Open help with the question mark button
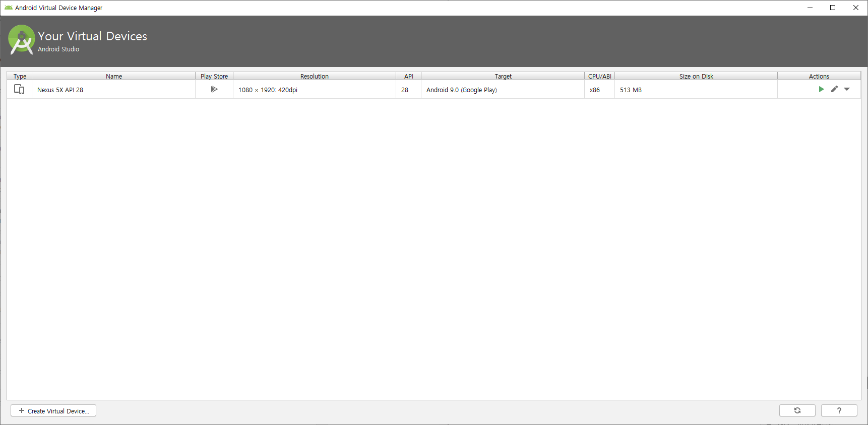This screenshot has width=868, height=425. (x=839, y=410)
